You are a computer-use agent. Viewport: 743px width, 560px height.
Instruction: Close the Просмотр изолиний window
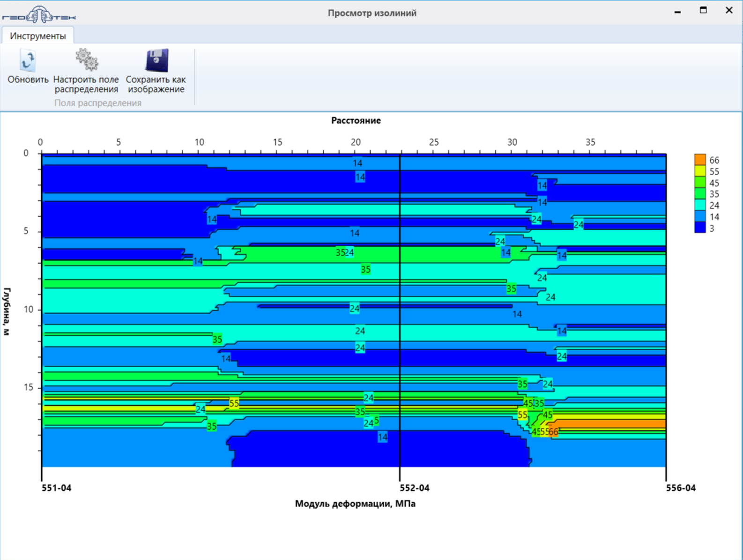click(729, 10)
